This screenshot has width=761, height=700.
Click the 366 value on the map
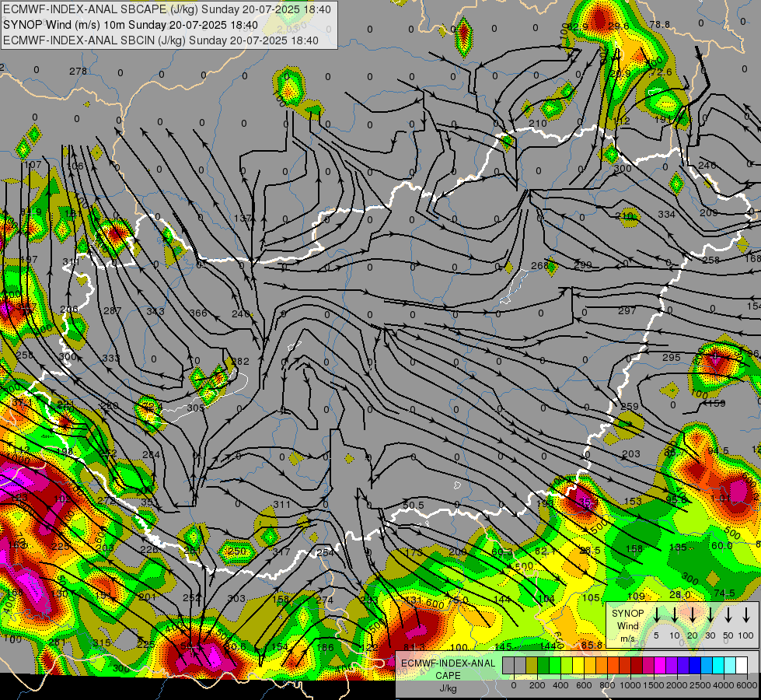coord(198,313)
